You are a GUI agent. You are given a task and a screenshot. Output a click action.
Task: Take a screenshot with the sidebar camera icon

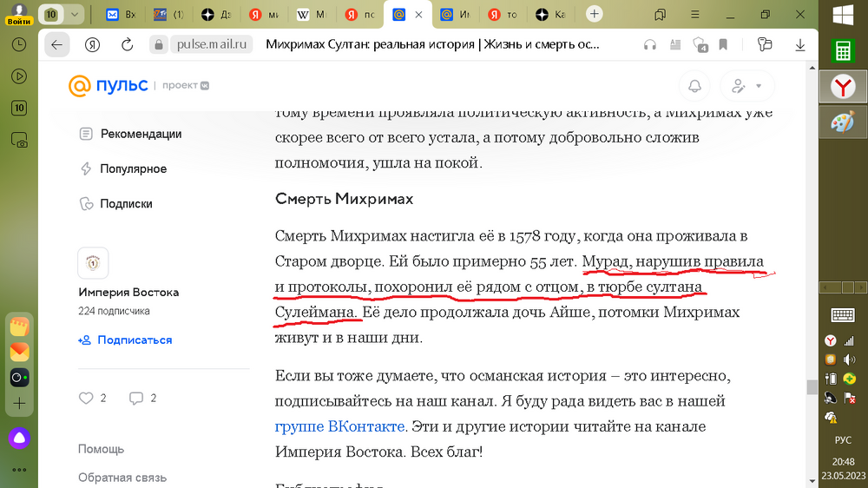coord(19,140)
